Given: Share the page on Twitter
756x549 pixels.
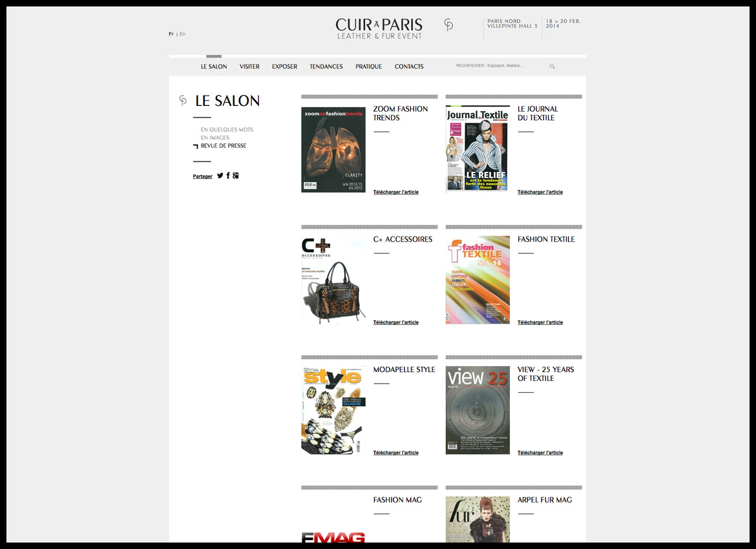Looking at the screenshot, I should click(x=220, y=176).
